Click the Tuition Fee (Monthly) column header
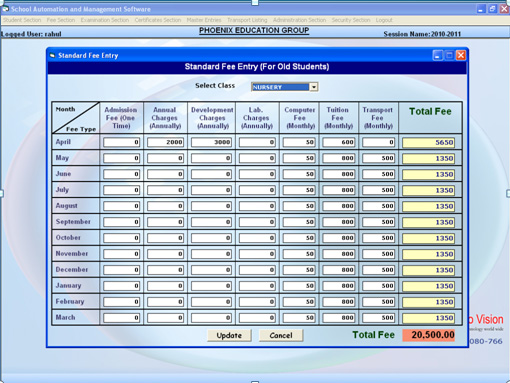 [x=338, y=118]
